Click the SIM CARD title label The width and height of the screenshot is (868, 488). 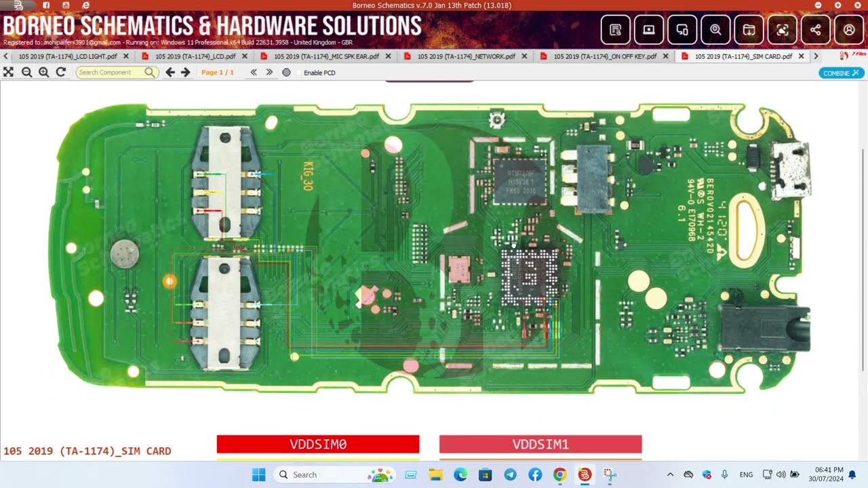tap(87, 451)
